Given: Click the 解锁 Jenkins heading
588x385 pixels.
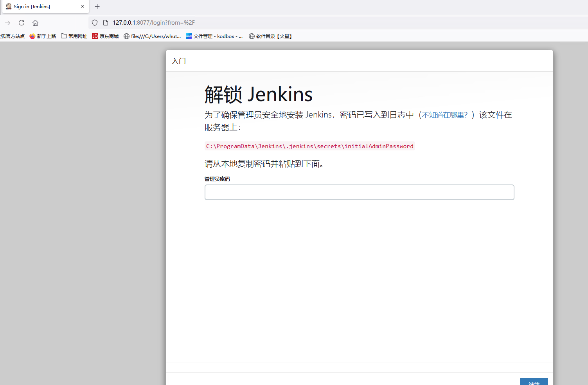Looking at the screenshot, I should pos(259,94).
